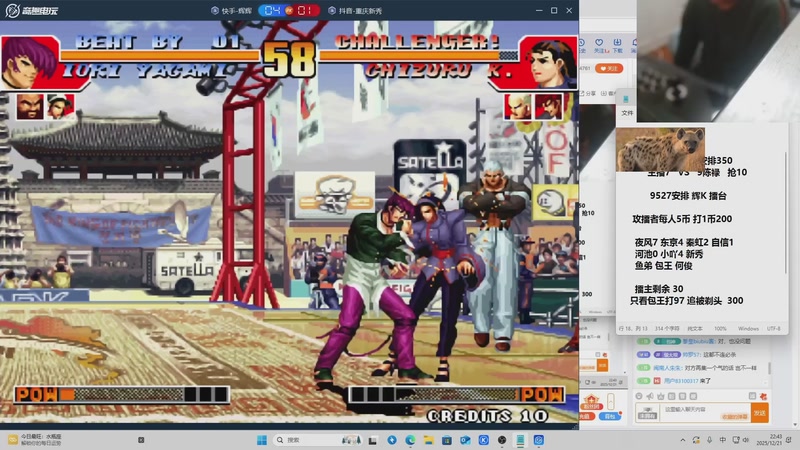Click the page scroll-down arrow at bottom right
The image size is (800, 450).
[796, 424]
